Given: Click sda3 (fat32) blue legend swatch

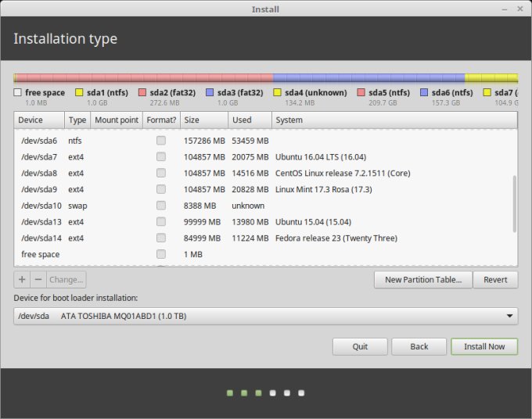Looking at the screenshot, I should pos(210,92).
